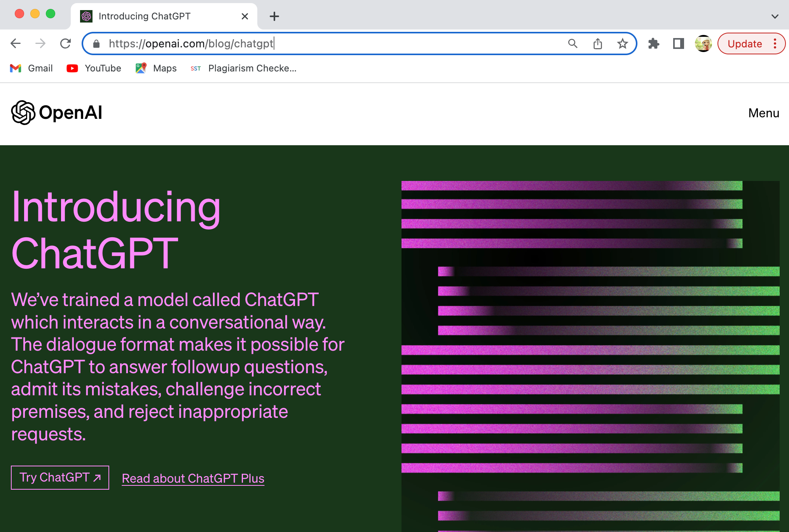Viewport: 789px width, 532px height.
Task: Reload the current page
Action: pyautogui.click(x=65, y=43)
